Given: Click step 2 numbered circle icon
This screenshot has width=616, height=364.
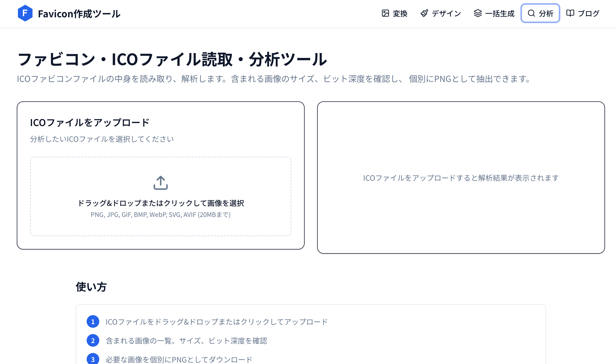Looking at the screenshot, I should [93, 341].
